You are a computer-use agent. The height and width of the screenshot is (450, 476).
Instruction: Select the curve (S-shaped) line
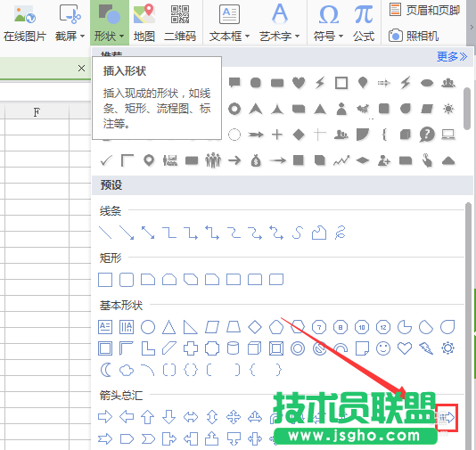pyautogui.click(x=298, y=233)
